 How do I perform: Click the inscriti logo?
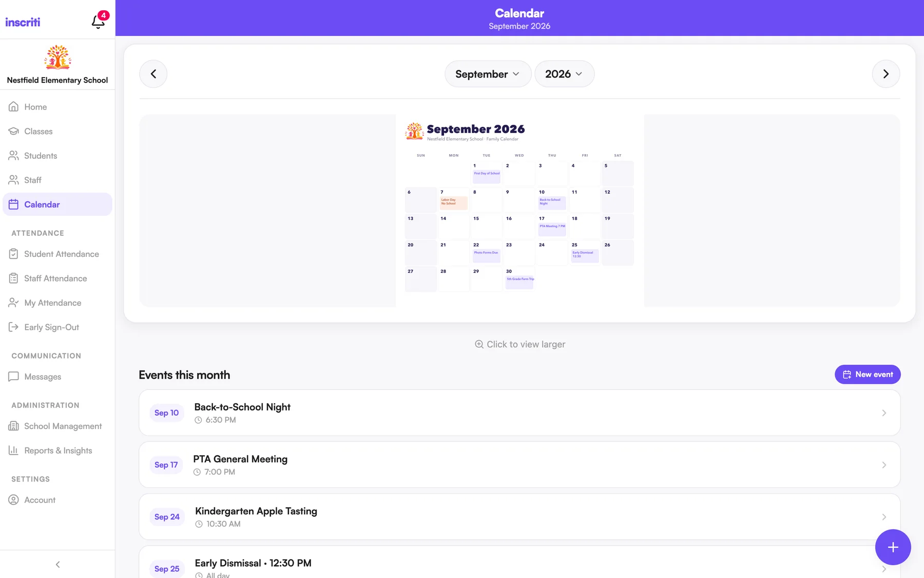tap(23, 22)
